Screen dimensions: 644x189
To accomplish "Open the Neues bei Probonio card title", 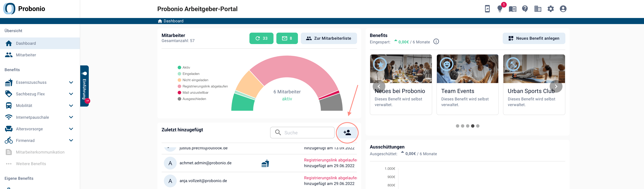I will [400, 91].
